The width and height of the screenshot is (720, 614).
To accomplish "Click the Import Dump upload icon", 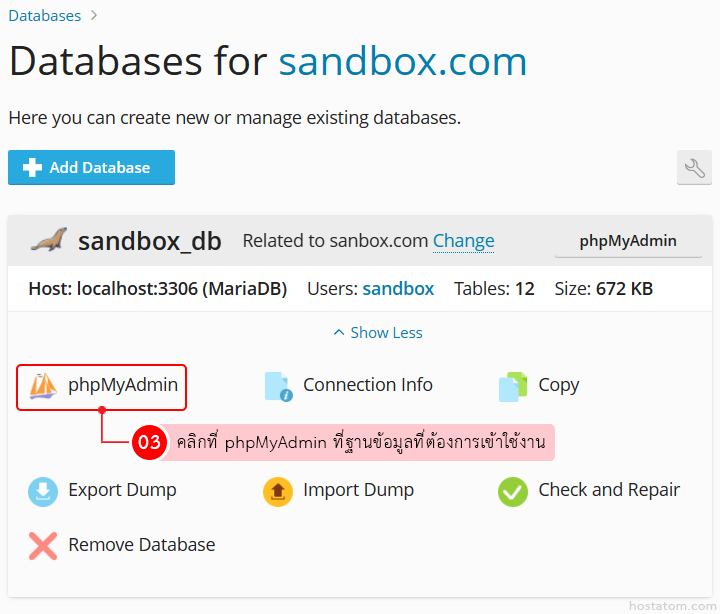I will 278,491.
